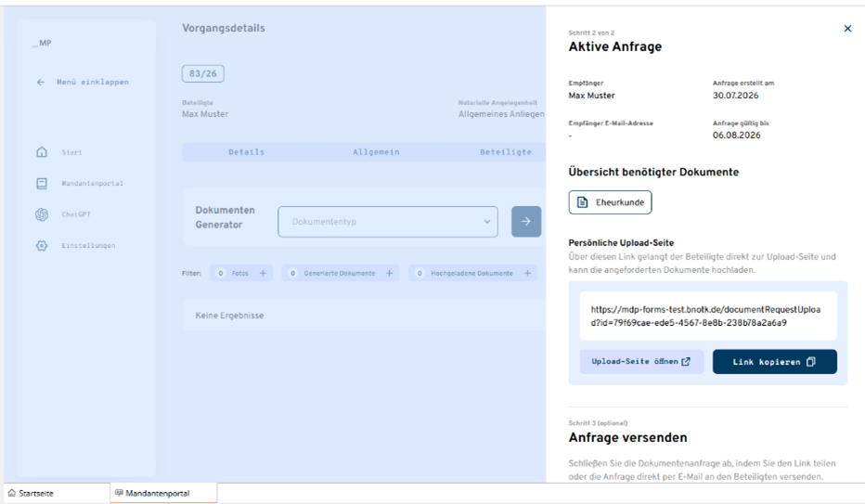Click the _MP logo text in sidebar

[x=42, y=43]
